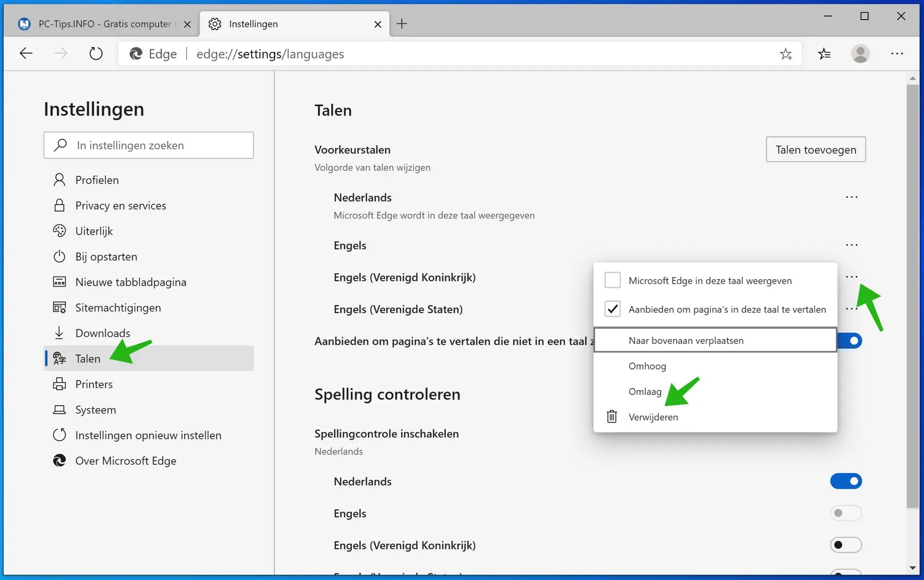This screenshot has height=580, width=924.
Task: Click the Printers icon
Action: (x=60, y=384)
